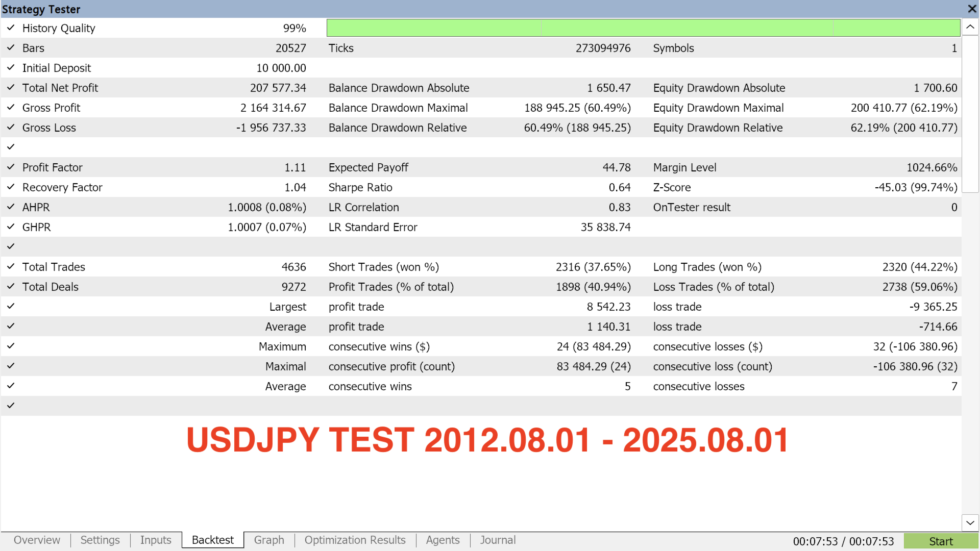Switch to the Agents tab
Screen dimensions: 980x551
tap(443, 540)
